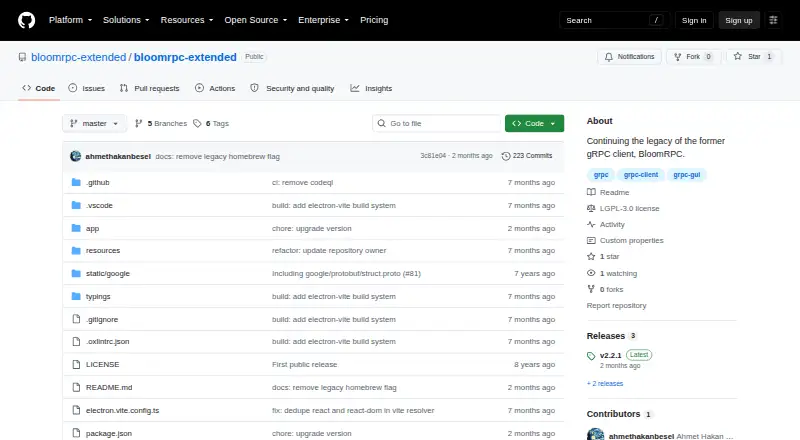800x440 pixels.
Task: Open the Pricing link
Action: (x=374, y=20)
